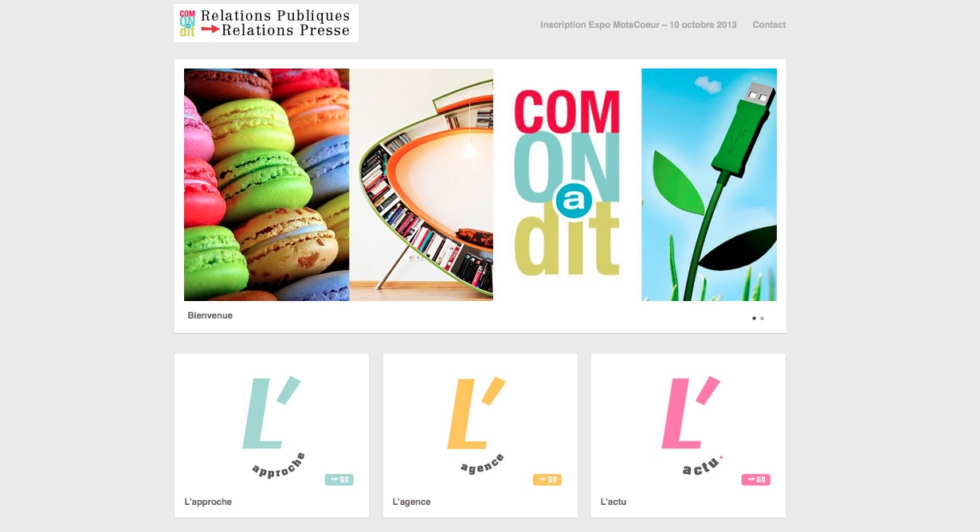980x532 pixels.
Task: Select the first slider pagination dot
Action: pyautogui.click(x=754, y=318)
